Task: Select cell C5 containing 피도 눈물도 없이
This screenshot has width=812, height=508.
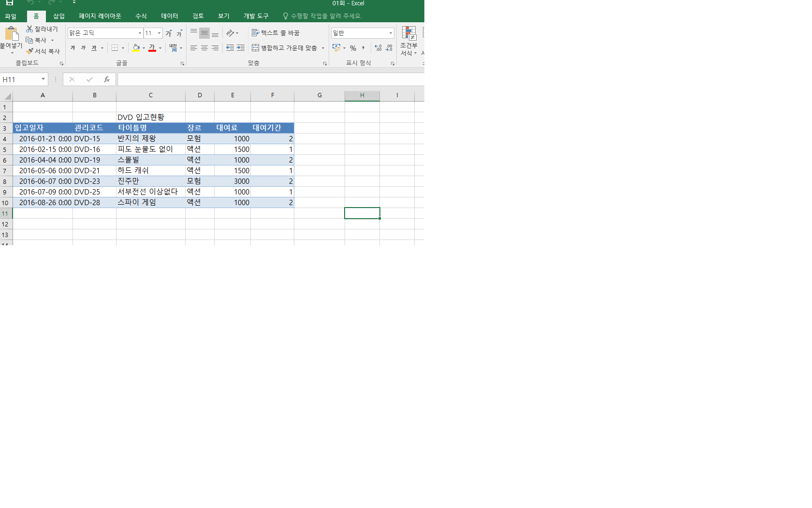Action: [150, 149]
